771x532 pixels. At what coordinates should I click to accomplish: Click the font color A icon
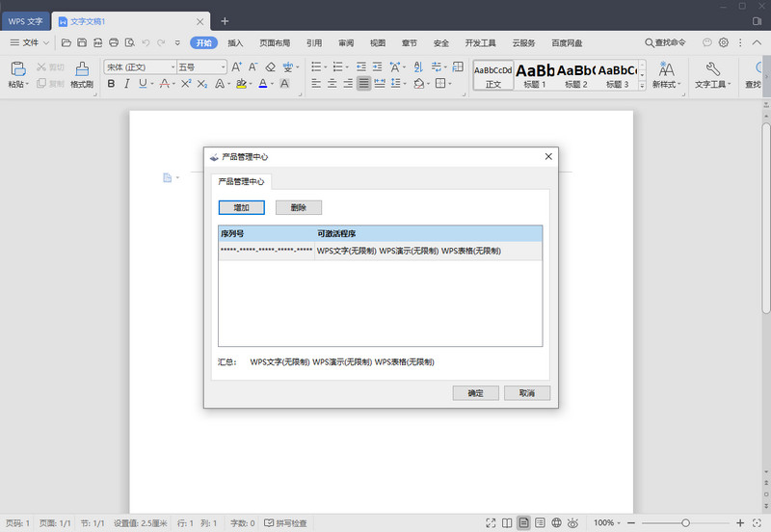point(263,84)
